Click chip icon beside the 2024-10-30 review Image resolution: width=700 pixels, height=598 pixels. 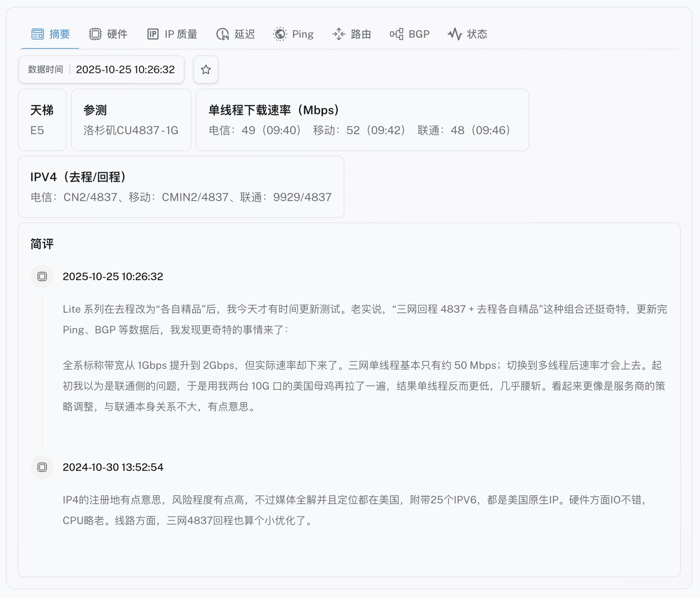coord(42,467)
